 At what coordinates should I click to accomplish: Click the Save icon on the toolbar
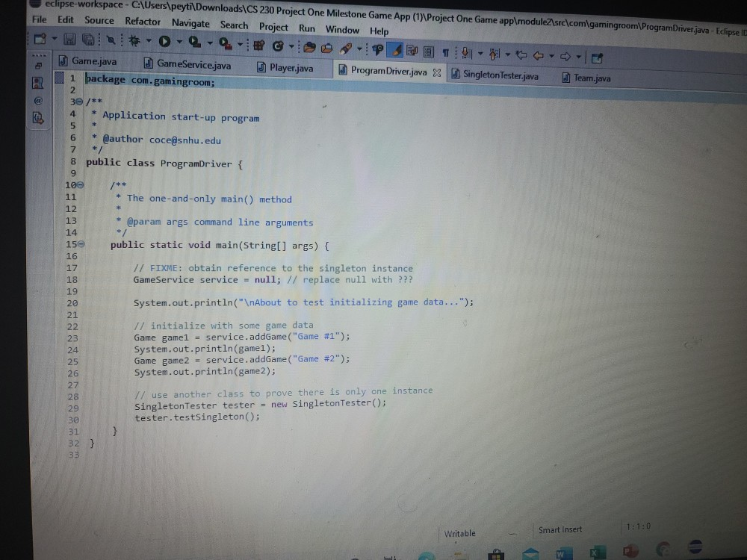[70, 39]
